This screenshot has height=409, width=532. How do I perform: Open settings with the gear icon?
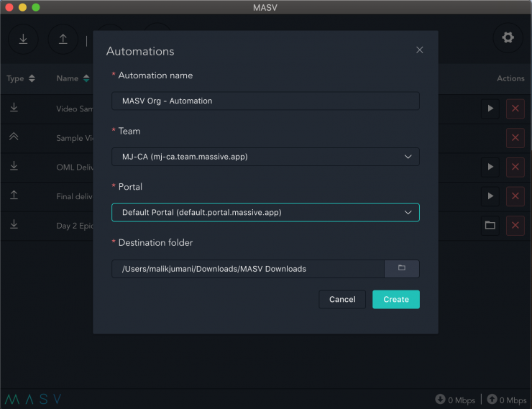pyautogui.click(x=508, y=38)
